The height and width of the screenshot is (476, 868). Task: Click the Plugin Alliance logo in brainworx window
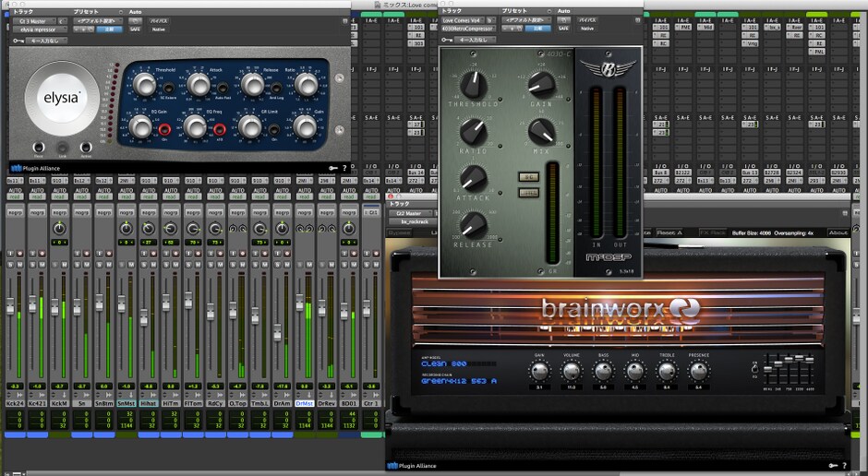[412, 466]
